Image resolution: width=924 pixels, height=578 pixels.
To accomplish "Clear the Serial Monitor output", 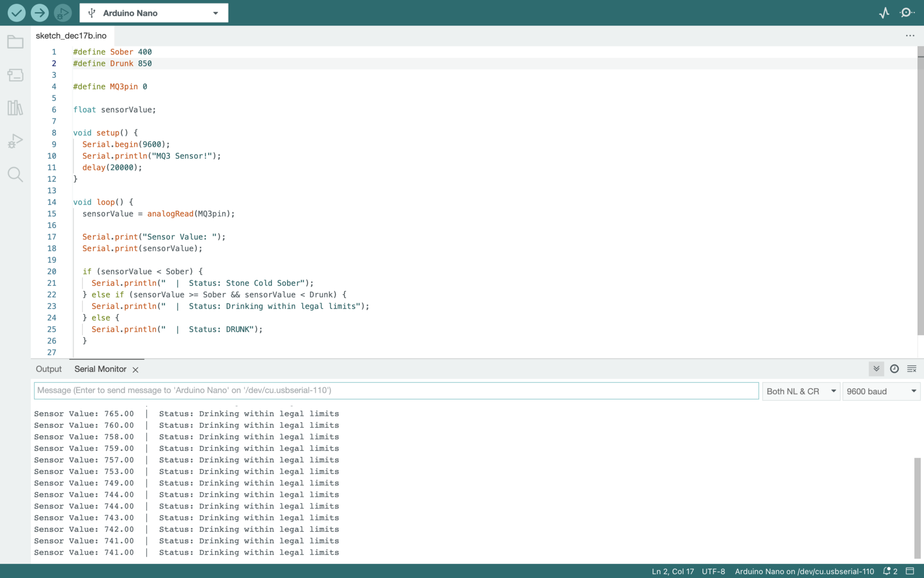I will [911, 369].
